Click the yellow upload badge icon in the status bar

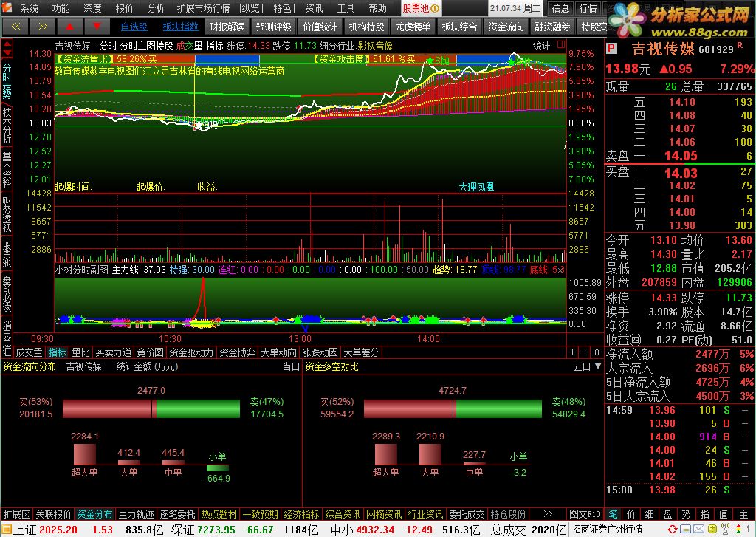711,530
